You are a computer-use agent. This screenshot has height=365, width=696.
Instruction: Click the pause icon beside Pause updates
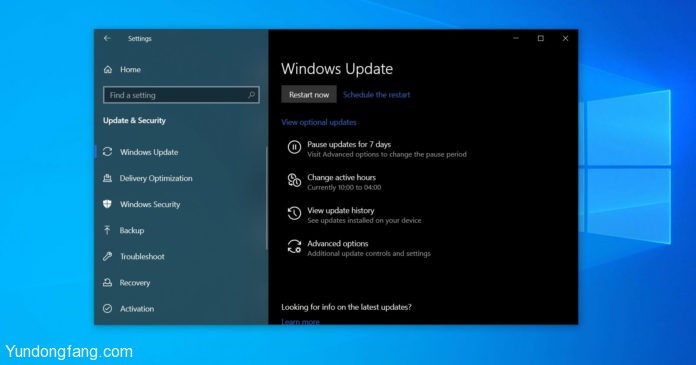(294, 147)
